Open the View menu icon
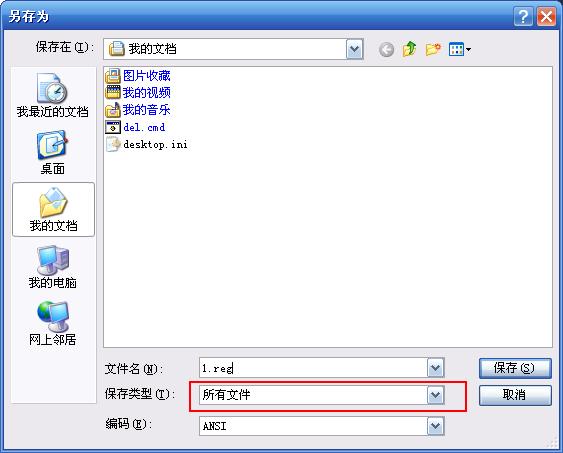 tap(460, 49)
